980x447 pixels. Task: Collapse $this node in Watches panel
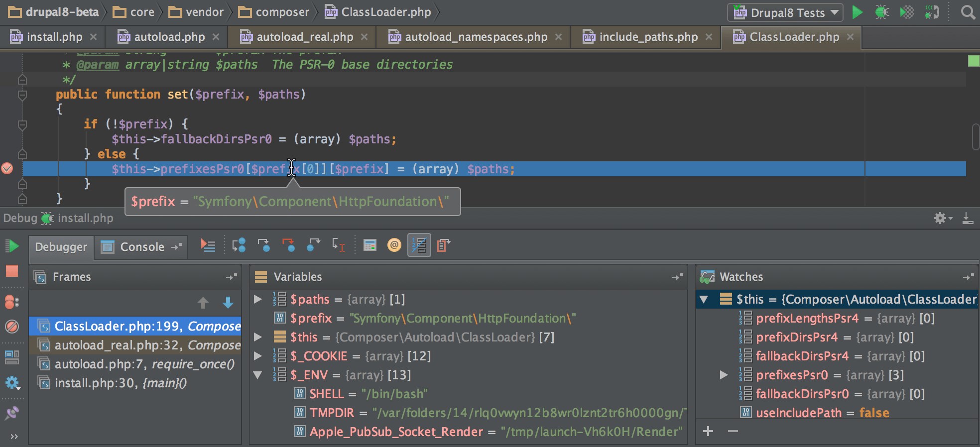point(704,299)
